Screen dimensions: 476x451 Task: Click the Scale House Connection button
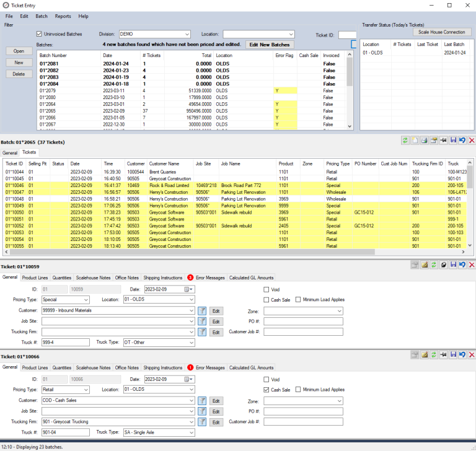click(442, 32)
